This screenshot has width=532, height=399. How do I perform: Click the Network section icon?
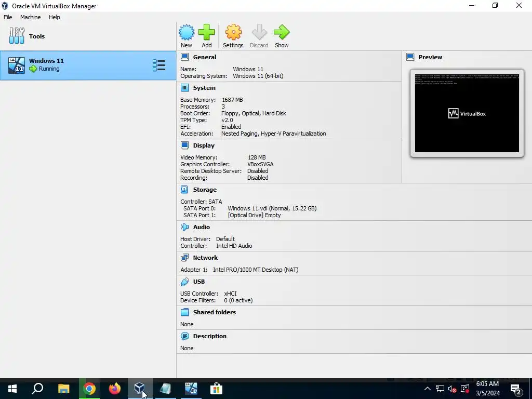coord(184,258)
